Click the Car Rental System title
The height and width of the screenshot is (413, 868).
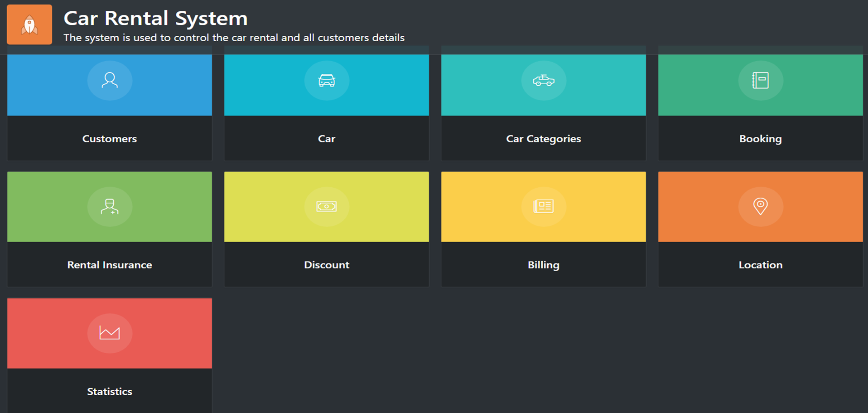click(x=155, y=19)
